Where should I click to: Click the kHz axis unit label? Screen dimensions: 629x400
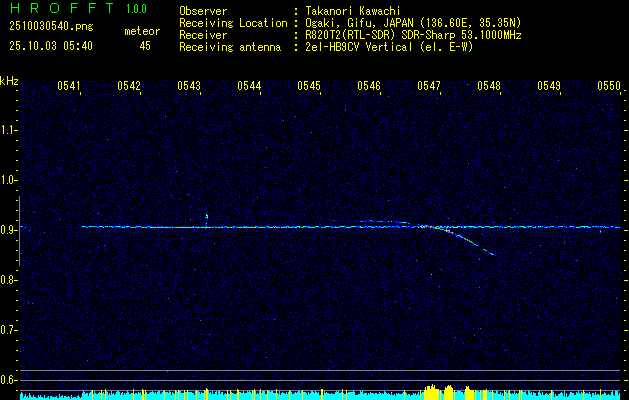[9, 80]
